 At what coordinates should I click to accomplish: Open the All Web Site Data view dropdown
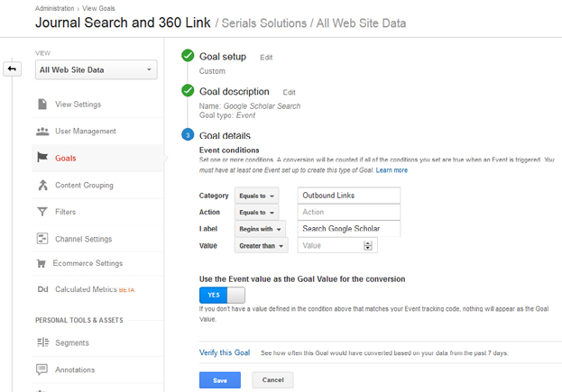point(97,69)
